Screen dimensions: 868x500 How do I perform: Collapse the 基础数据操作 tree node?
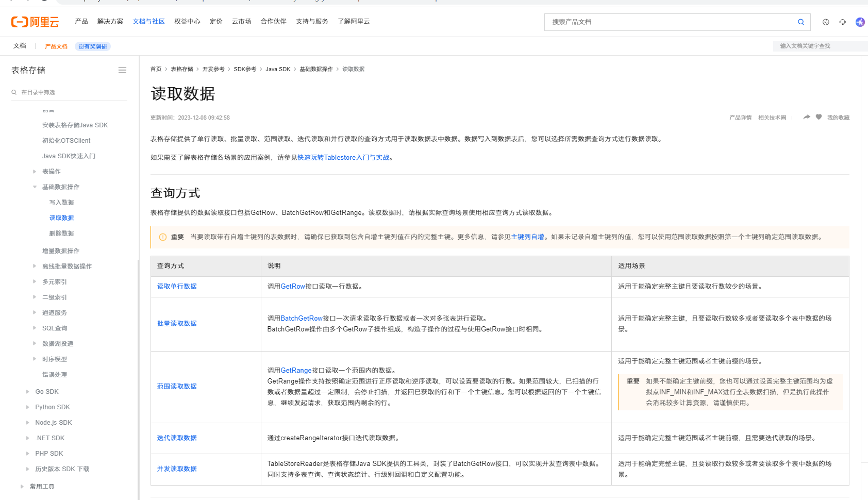click(35, 187)
